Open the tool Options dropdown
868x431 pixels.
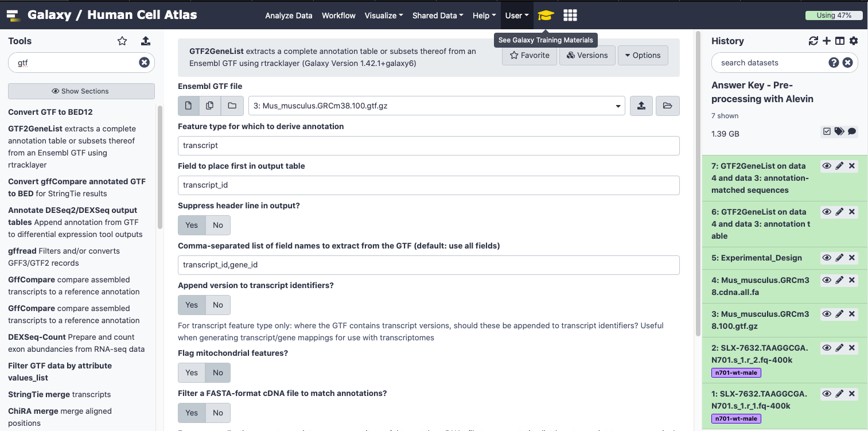[643, 55]
